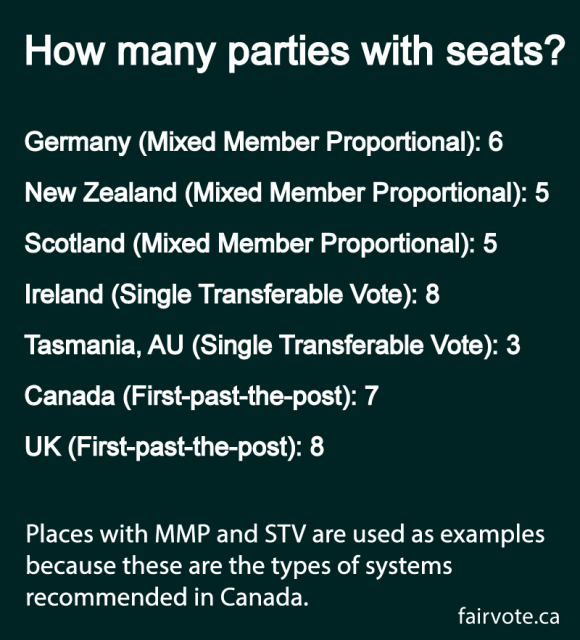
Task: Select the Scotland Mixed Member Proportional line
Action: [261, 244]
